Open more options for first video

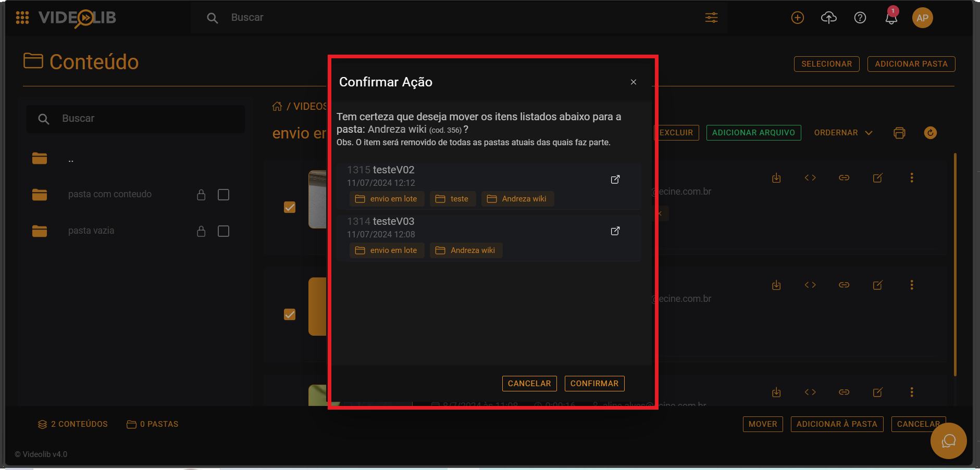coord(912,178)
